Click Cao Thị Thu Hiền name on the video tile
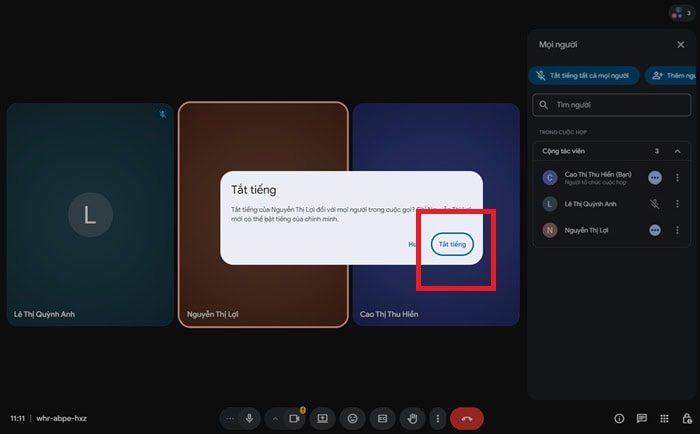Viewport: 700px width, 434px height. click(389, 314)
